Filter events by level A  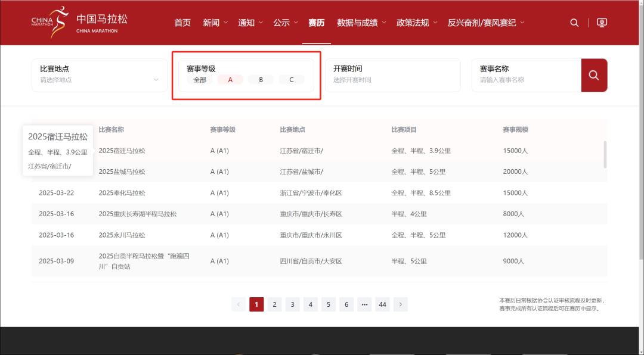click(230, 80)
